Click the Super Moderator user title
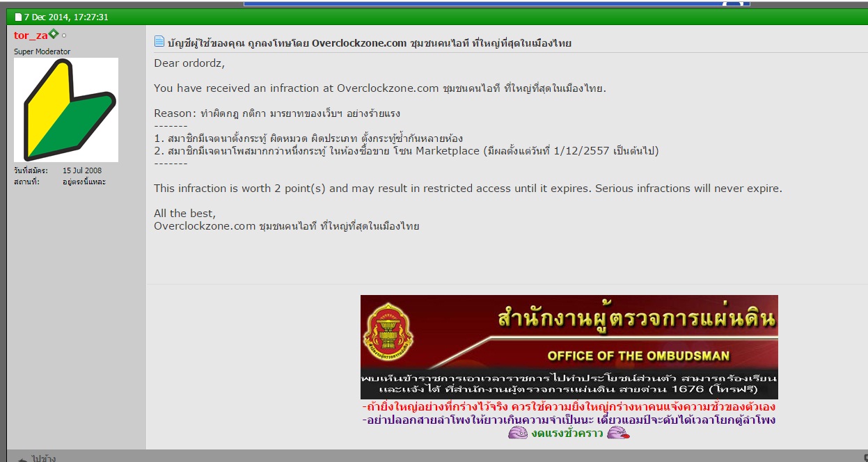 42,51
